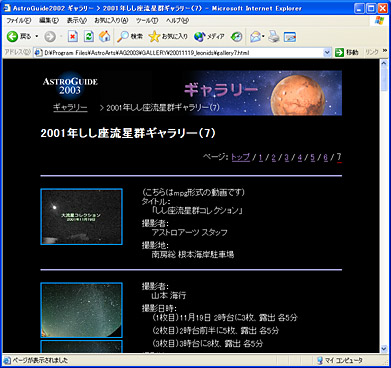Click the Refresh page icon

coord(88,36)
